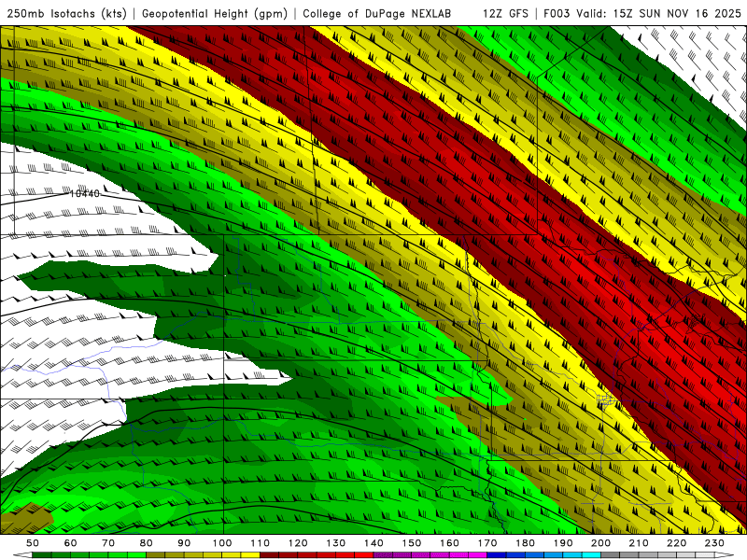
Task: Click the 180 value on the color scale
Action: 525,543
